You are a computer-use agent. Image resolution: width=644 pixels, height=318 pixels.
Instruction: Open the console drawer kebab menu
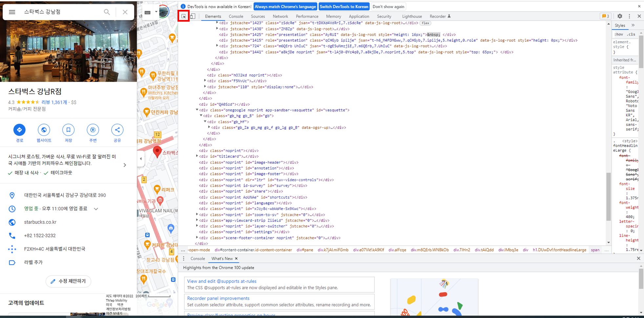tap(184, 259)
